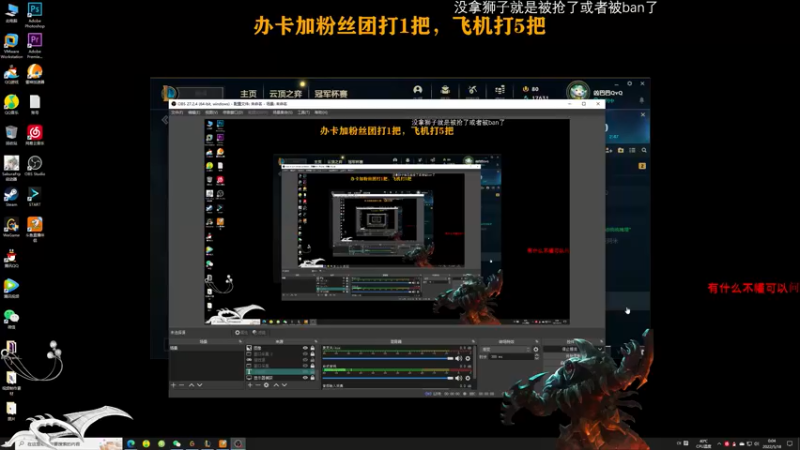
Task: Switch to 云顶之弈 tab in League client
Action: [286, 94]
